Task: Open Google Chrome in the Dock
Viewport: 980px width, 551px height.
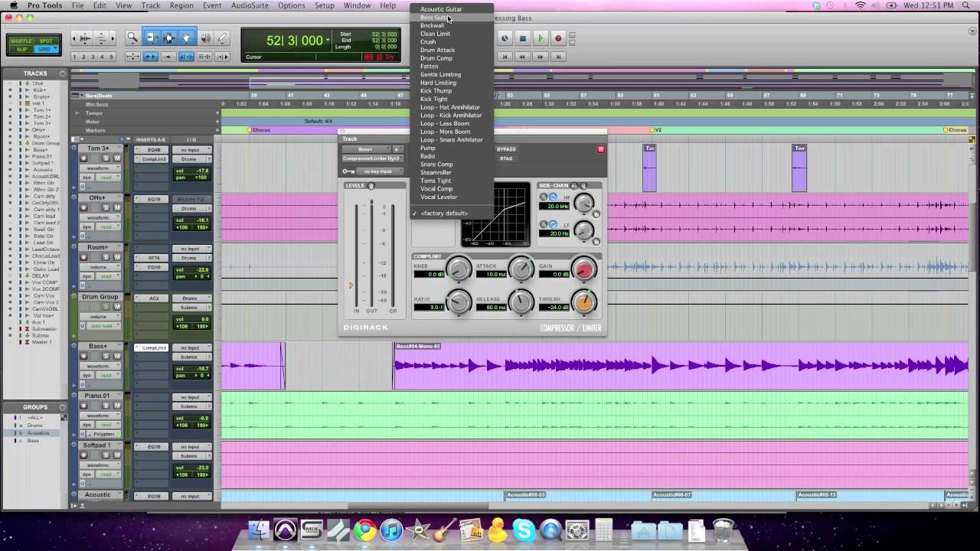Action: 364,530
